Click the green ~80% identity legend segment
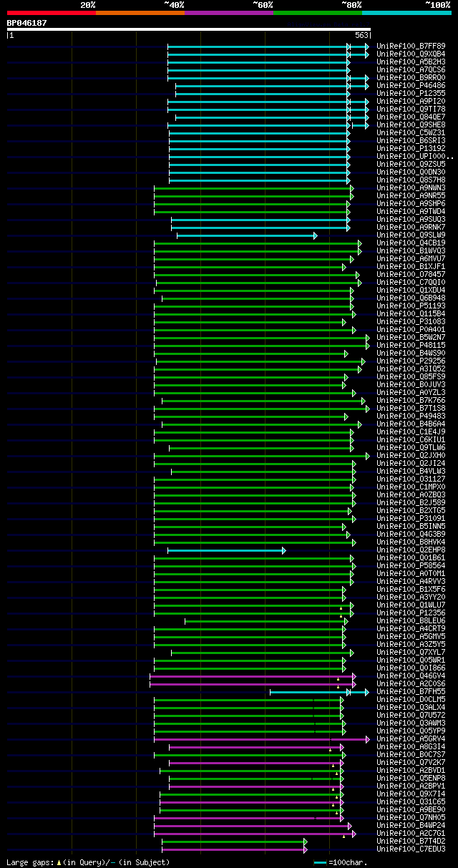The image size is (458, 868). point(317,12)
